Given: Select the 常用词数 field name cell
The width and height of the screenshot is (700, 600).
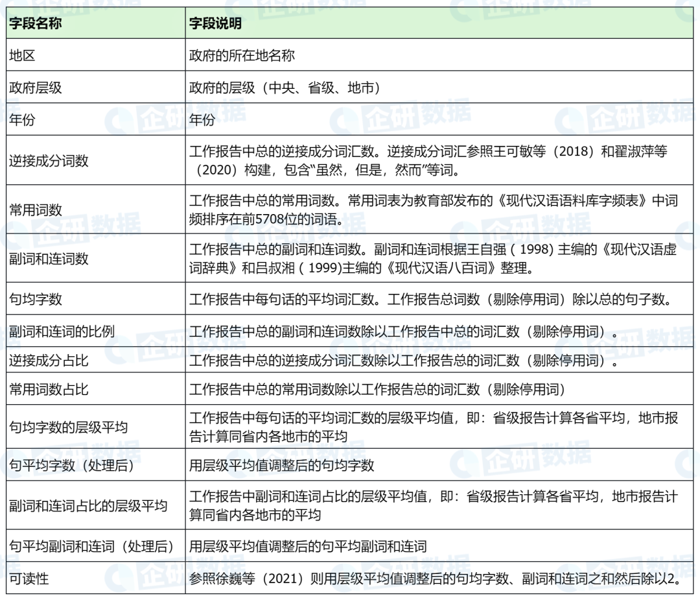Looking at the screenshot, I should pyautogui.click(x=96, y=209).
